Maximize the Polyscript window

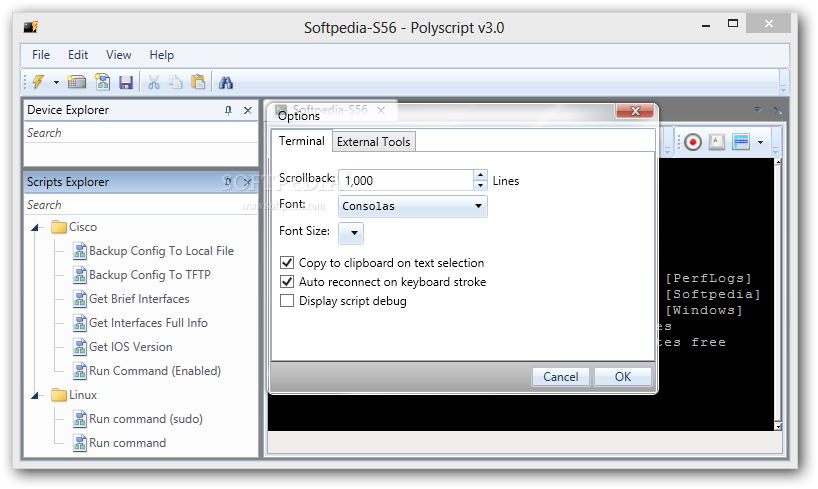[x=733, y=23]
